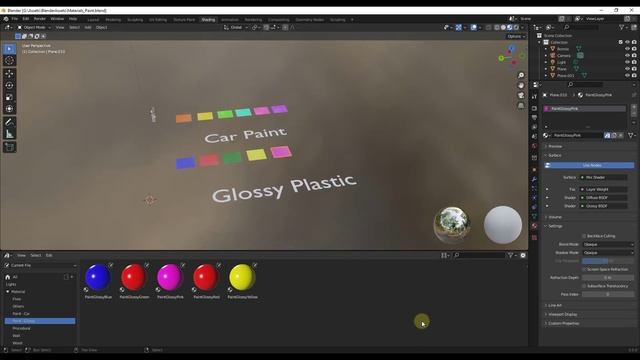Click the asset browser display settings icon
The height and width of the screenshot is (360, 640).
click(445, 256)
